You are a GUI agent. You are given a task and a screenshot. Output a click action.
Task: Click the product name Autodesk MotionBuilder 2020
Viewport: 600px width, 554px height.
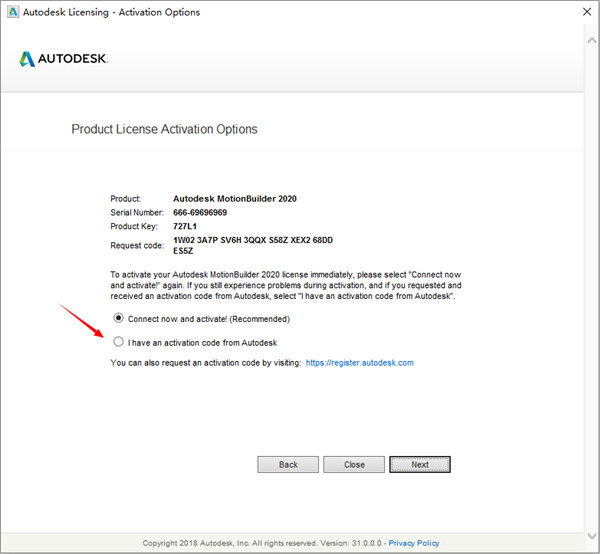[235, 199]
